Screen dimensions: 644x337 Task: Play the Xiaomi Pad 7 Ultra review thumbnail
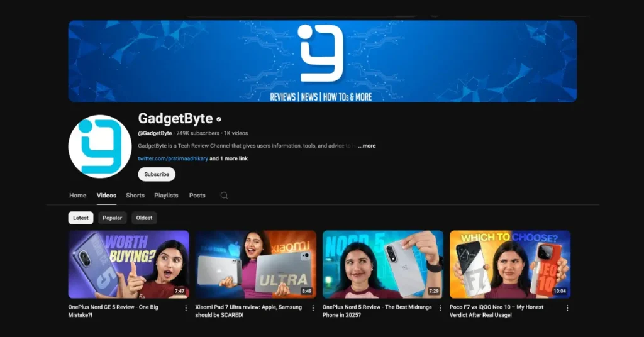(255, 264)
